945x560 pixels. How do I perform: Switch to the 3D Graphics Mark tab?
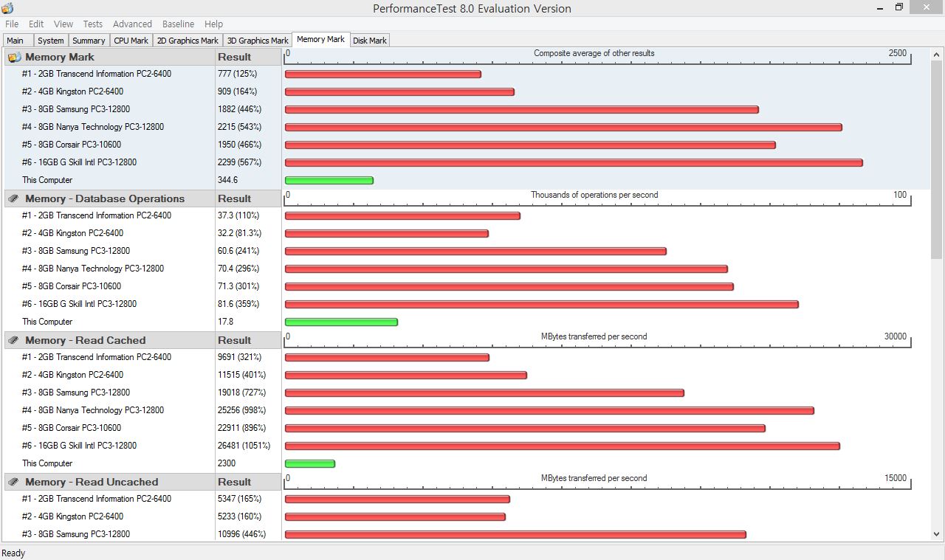pyautogui.click(x=258, y=41)
